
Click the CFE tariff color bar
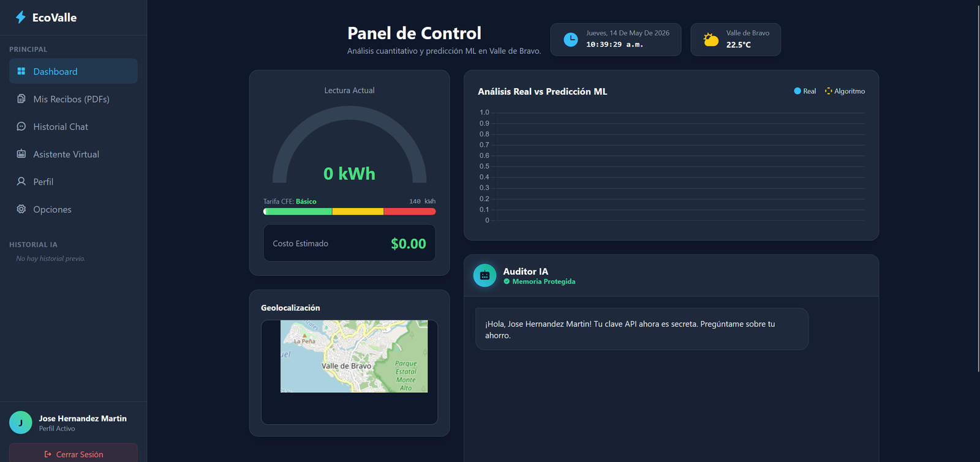click(349, 212)
